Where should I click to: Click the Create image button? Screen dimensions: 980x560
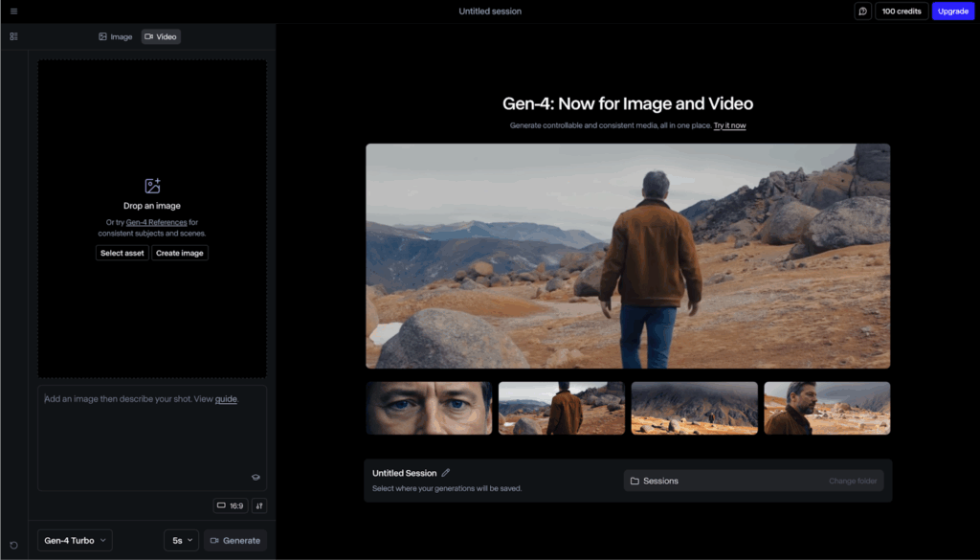click(x=179, y=253)
